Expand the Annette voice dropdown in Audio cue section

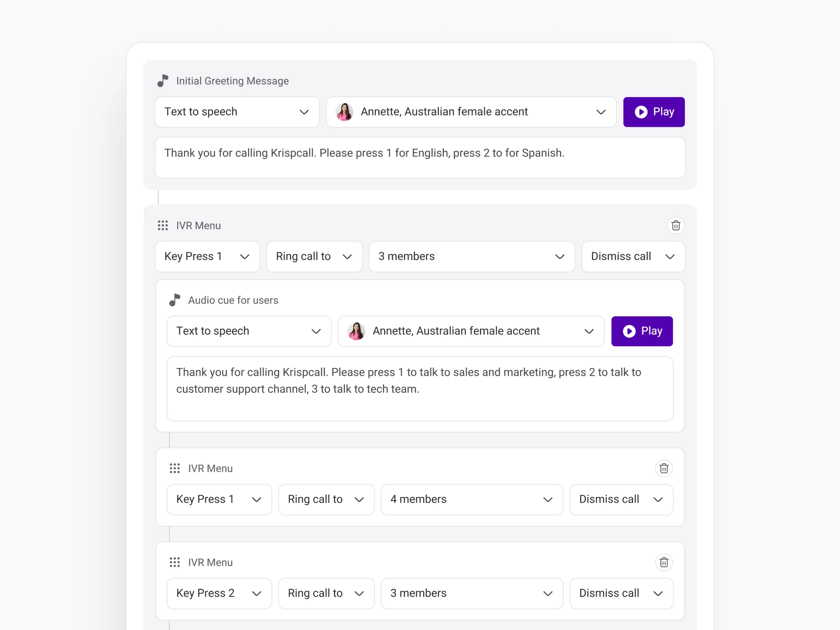pos(471,331)
